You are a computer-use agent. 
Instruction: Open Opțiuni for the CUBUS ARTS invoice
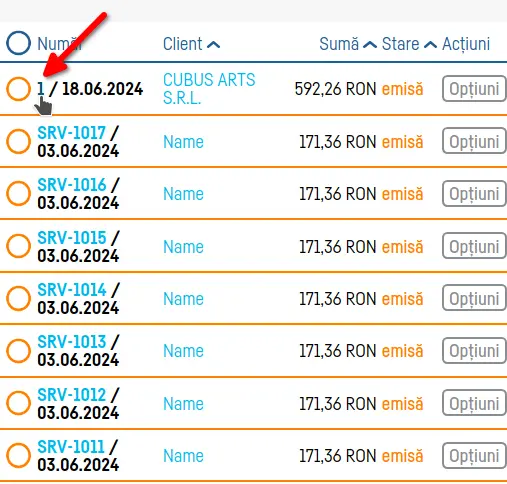[x=474, y=89]
